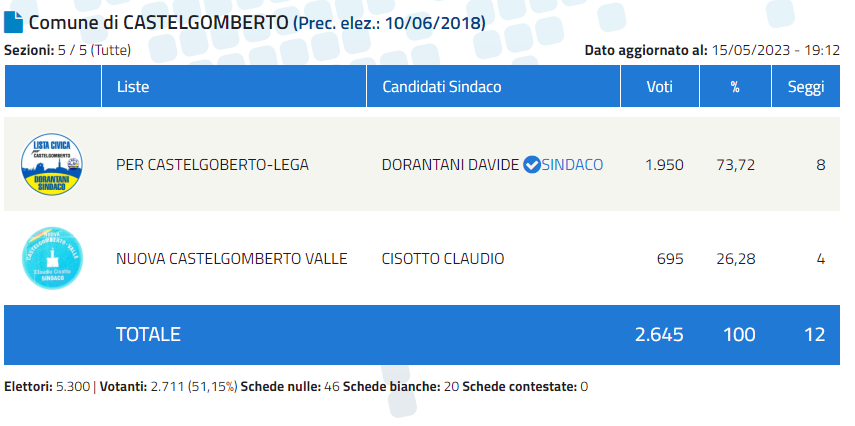Click the Voti column header
Viewport: 855px width, 426px height.
pos(660,86)
